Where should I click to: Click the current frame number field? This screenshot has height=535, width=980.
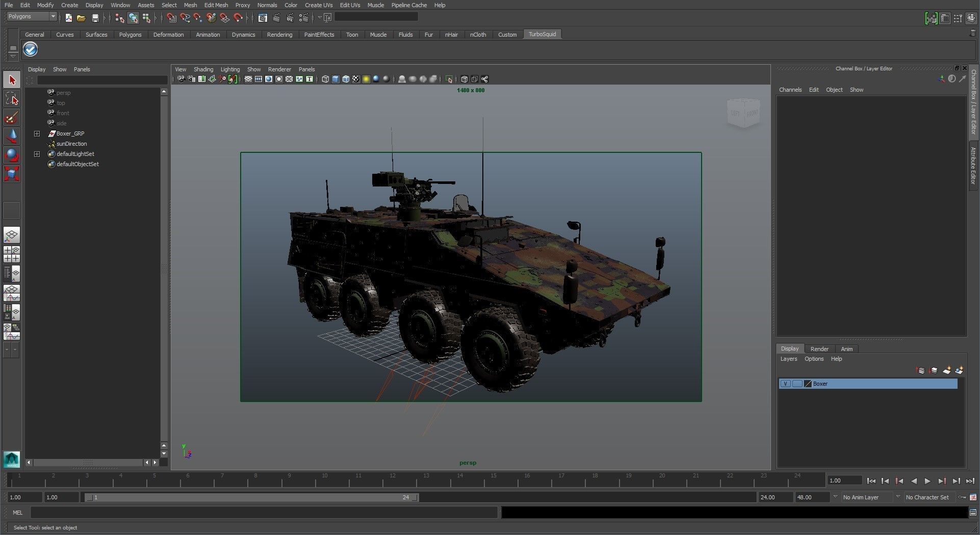click(x=844, y=480)
